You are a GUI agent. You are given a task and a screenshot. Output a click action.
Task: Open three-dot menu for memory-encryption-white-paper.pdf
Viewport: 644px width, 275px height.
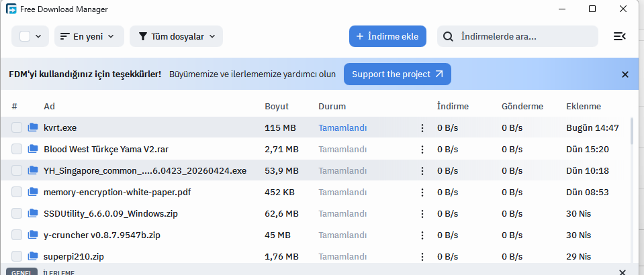pos(422,192)
